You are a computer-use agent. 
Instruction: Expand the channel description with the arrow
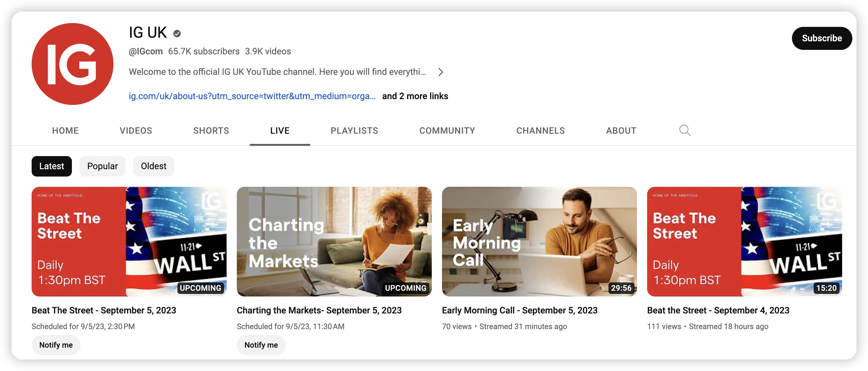440,72
